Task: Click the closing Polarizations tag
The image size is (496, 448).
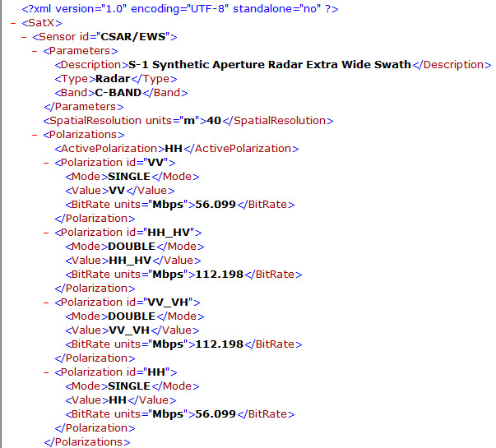Action: tap(86, 442)
